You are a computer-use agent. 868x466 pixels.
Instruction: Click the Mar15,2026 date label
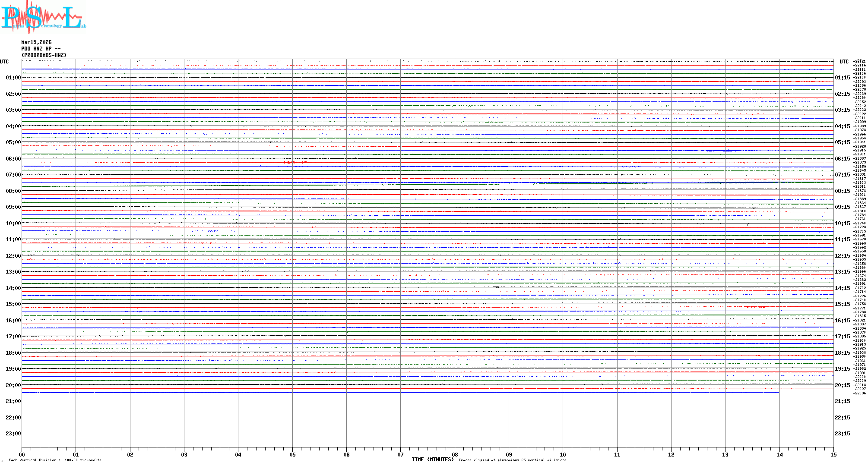click(36, 42)
